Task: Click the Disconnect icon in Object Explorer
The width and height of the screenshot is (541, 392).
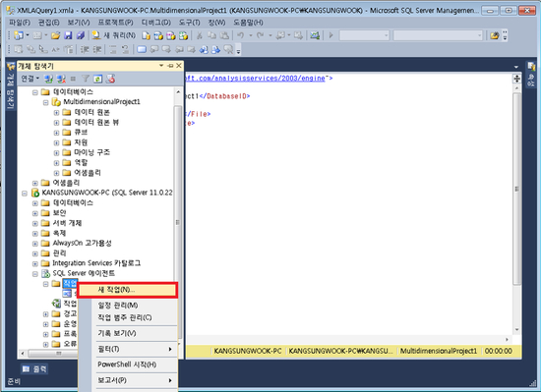Action: [61, 79]
